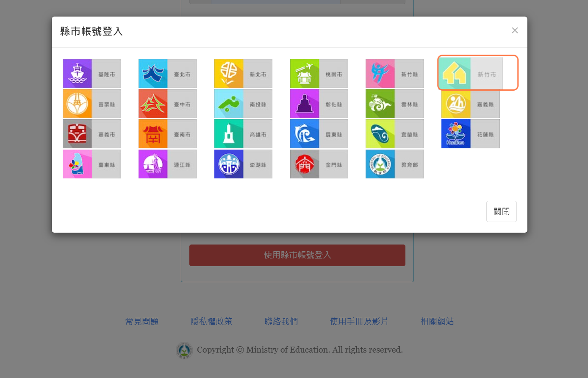This screenshot has height=378, width=588.
Task: Select the 宜蘭縣 login tile
Action: 395,134
